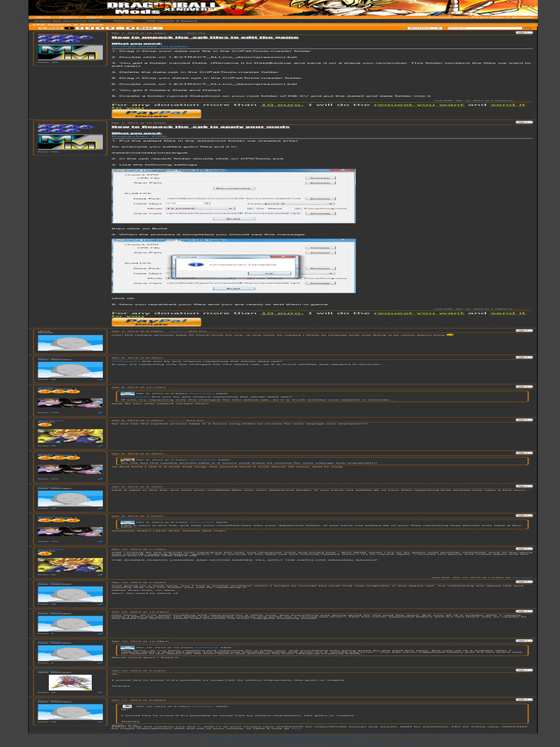
Task: Open the CriPakTools-master download link
Action: [x=150, y=47]
